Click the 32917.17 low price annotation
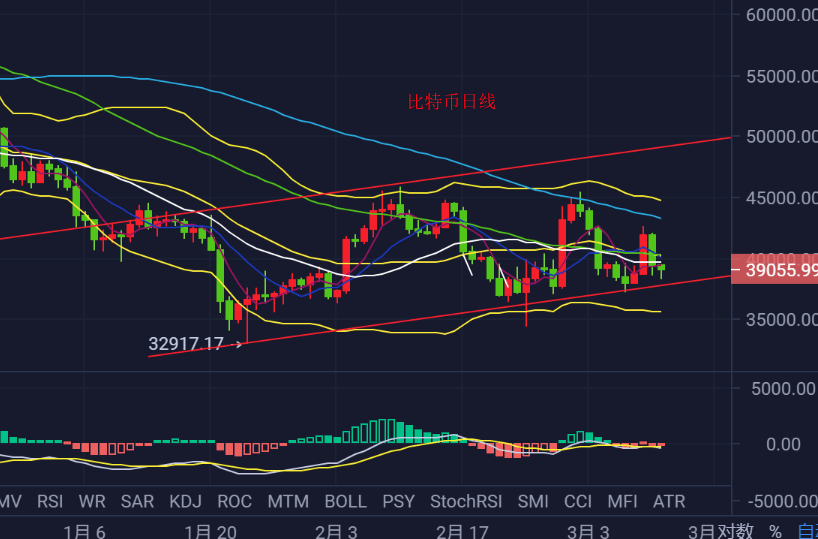Image resolution: width=818 pixels, height=539 pixels. pyautogui.click(x=186, y=344)
